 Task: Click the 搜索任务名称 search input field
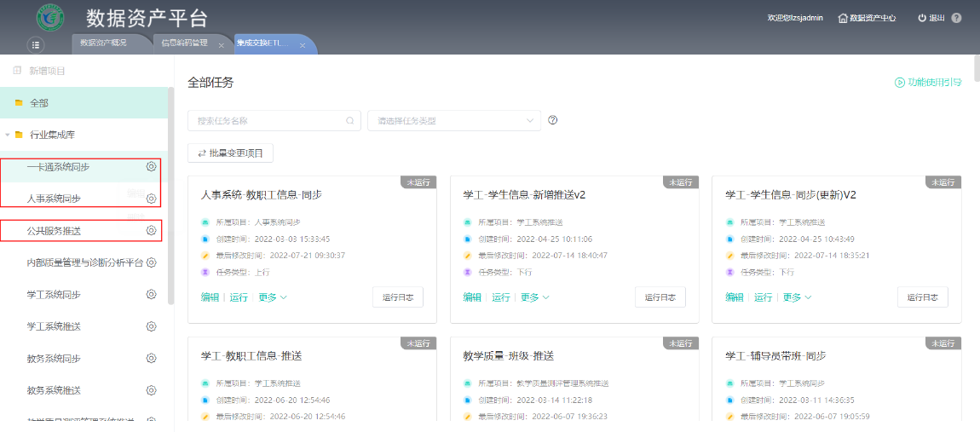[266, 121]
